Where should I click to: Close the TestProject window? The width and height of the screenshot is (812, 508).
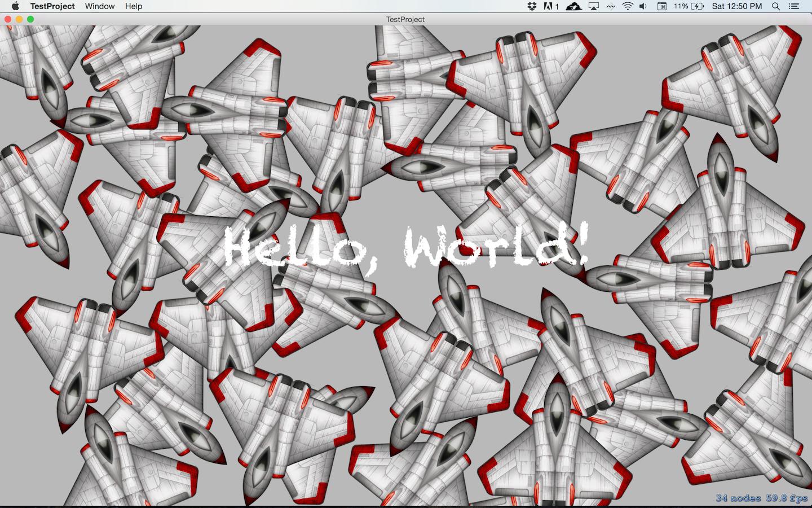coord(8,19)
